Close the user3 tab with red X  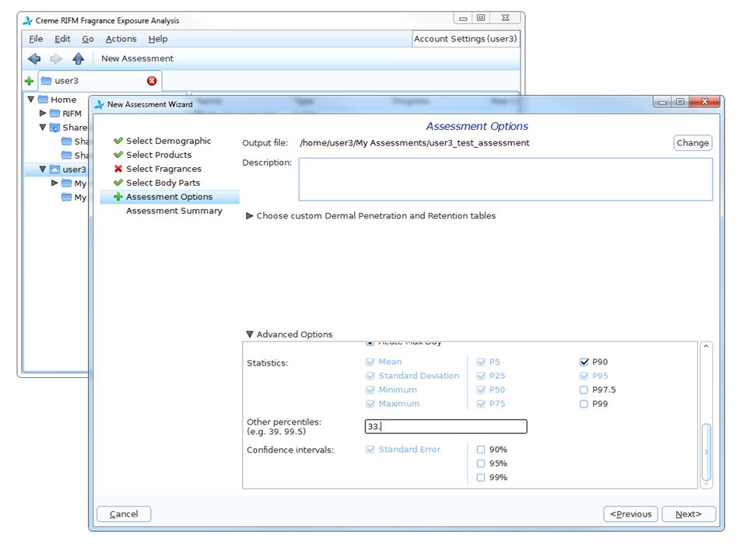(x=152, y=81)
